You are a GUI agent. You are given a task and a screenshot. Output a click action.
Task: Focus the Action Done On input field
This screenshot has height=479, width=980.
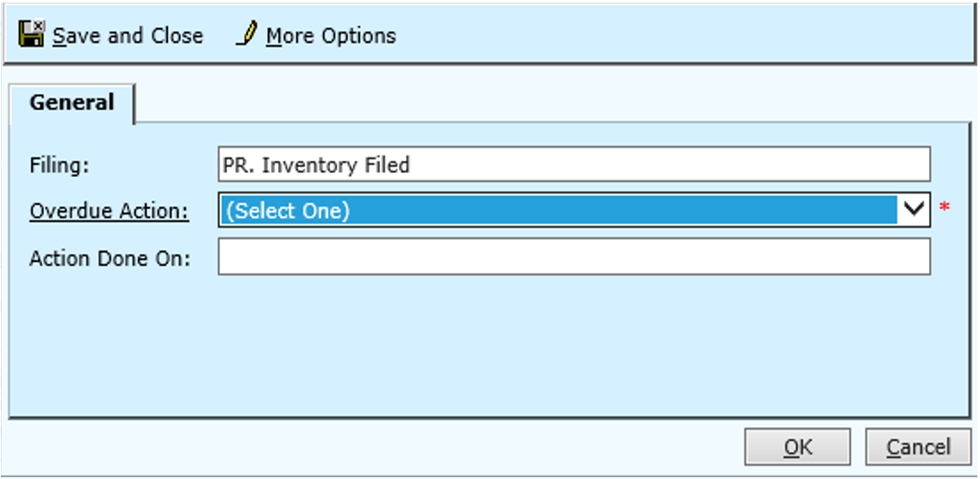click(x=574, y=258)
